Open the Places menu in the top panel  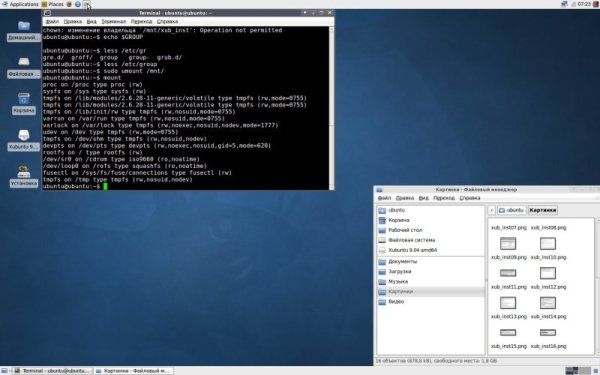point(52,4)
